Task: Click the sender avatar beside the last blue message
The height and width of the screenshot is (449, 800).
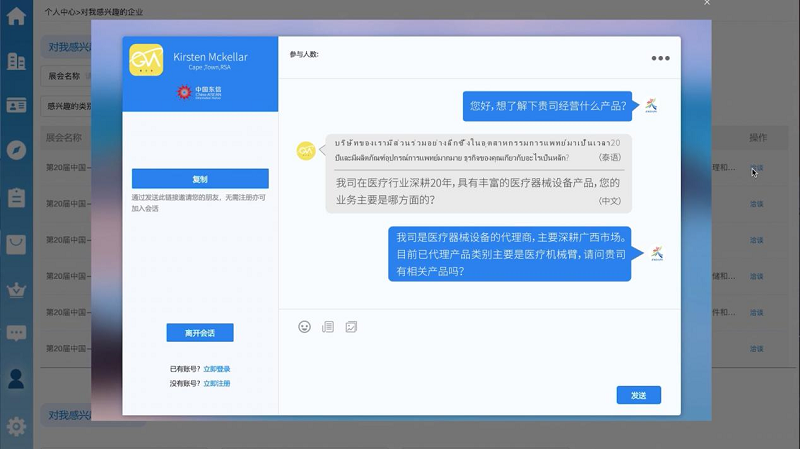Action: 657,254
